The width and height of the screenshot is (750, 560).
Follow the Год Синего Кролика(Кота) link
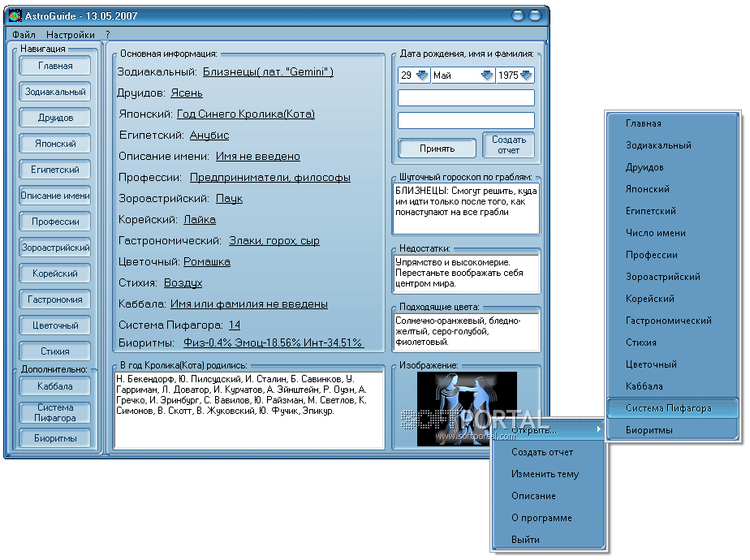(x=246, y=114)
